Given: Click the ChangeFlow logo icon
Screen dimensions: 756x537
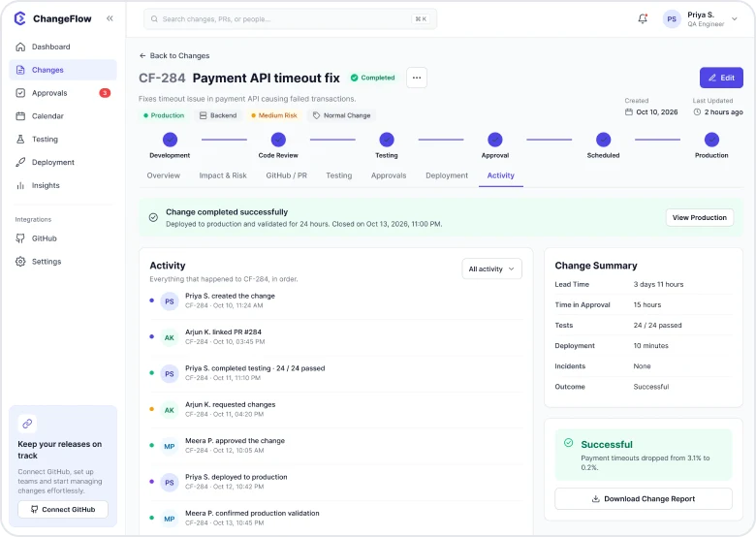Looking at the screenshot, I should [x=19, y=18].
